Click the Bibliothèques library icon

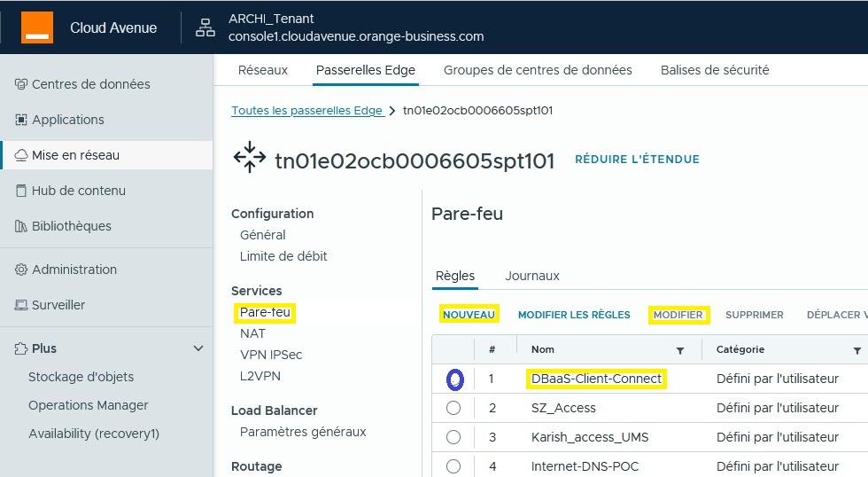(x=21, y=226)
